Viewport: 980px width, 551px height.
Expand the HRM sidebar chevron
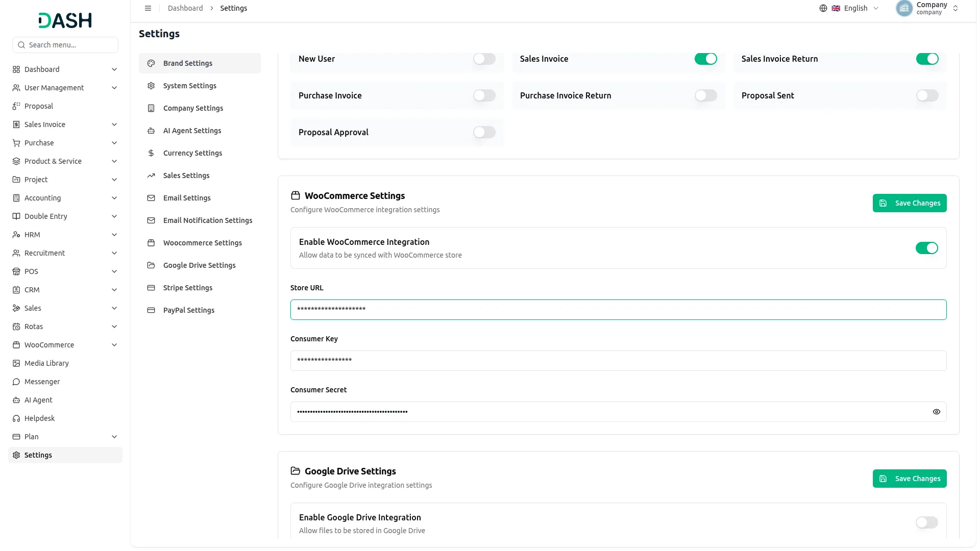tap(114, 235)
